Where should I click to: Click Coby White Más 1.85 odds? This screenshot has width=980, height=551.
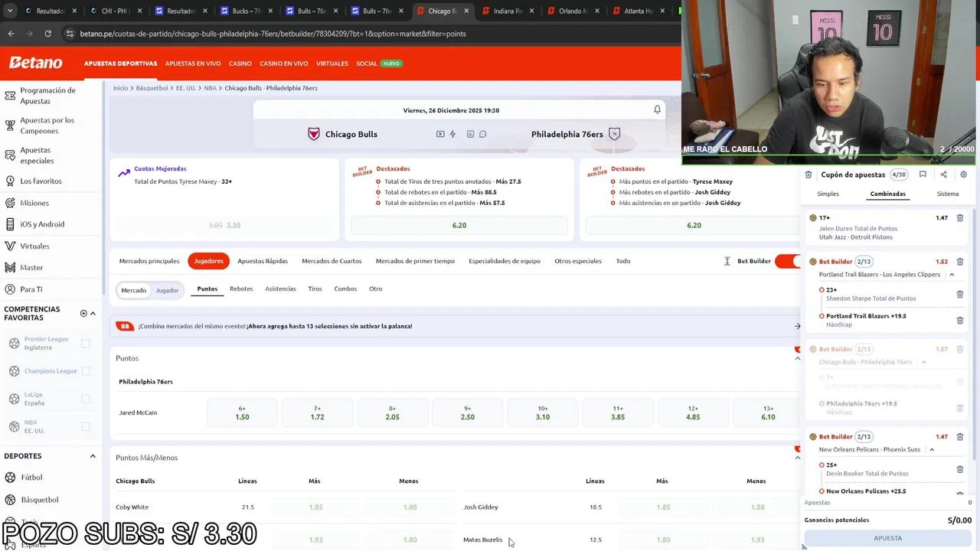point(315,507)
